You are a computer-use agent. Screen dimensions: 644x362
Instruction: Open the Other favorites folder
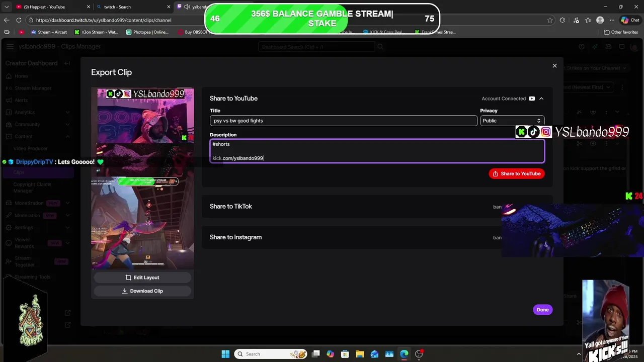tap(621, 32)
